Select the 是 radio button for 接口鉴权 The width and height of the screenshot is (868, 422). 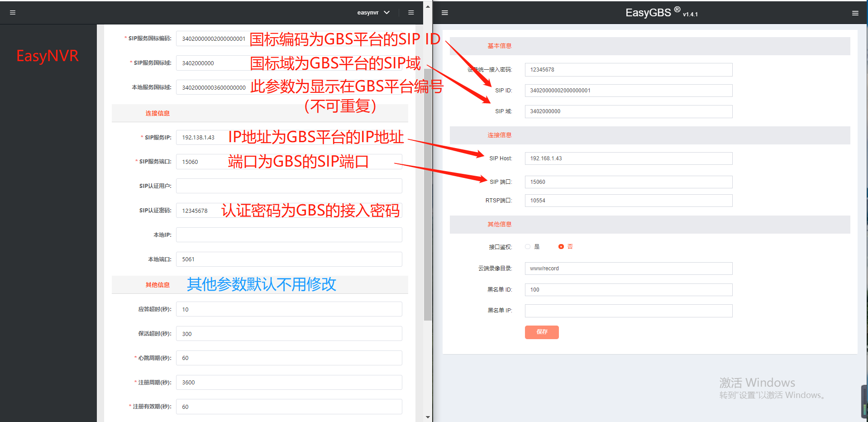click(x=528, y=247)
